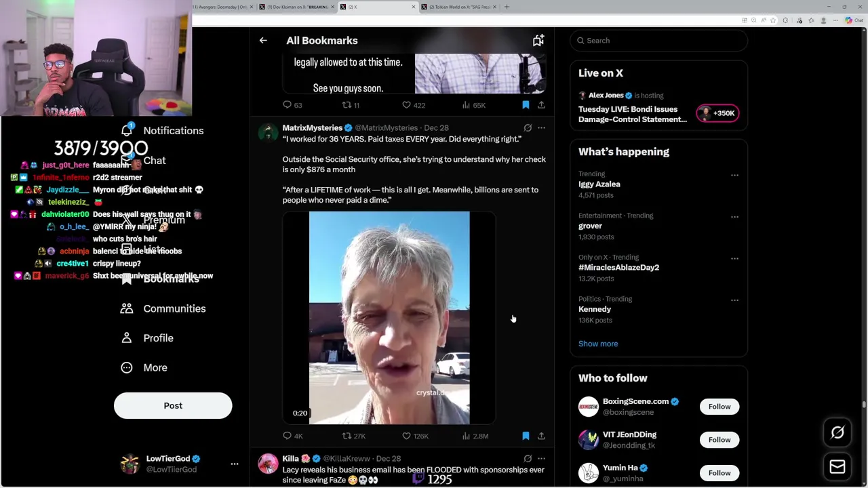Viewport: 868px width, 488px height.
Task: Follow VIT JEonDDing
Action: [x=719, y=440]
